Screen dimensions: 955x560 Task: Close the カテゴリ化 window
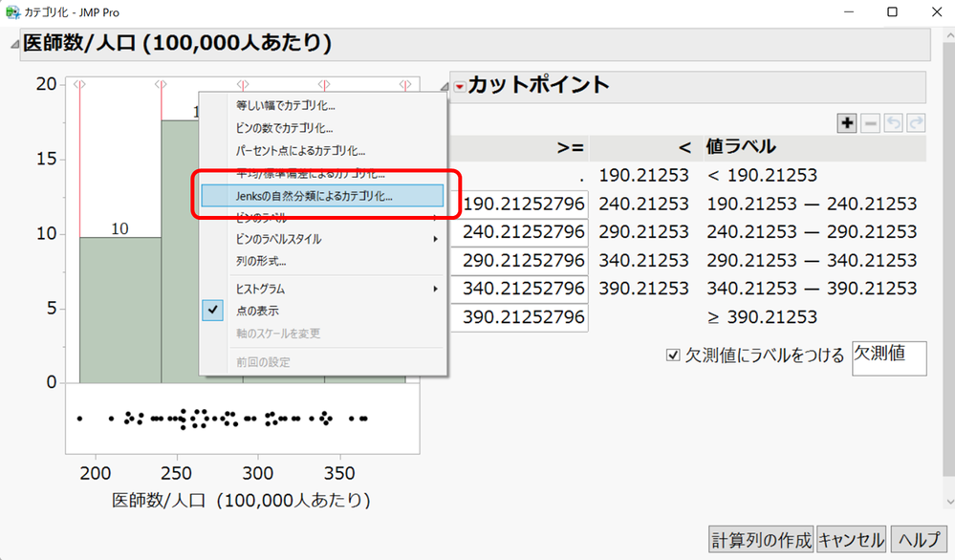936,12
